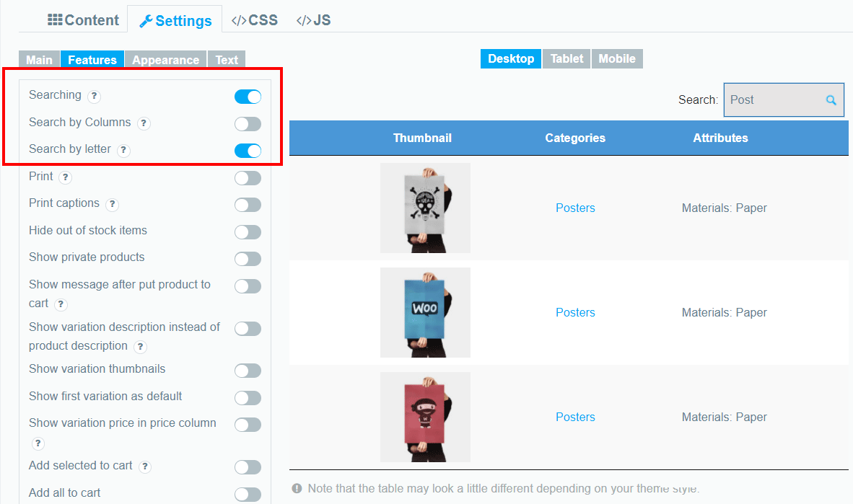Switch to the Content tab

(83, 20)
